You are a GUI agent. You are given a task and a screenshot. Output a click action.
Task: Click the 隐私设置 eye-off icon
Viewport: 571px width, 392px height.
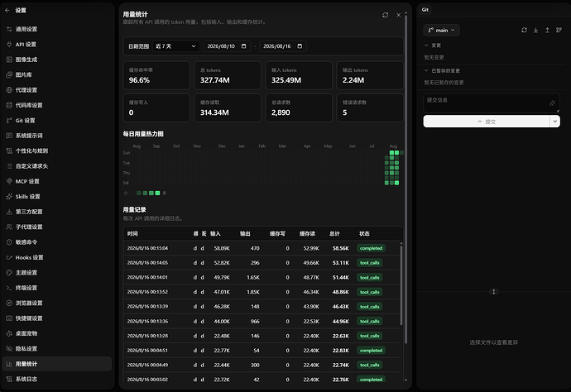9,349
